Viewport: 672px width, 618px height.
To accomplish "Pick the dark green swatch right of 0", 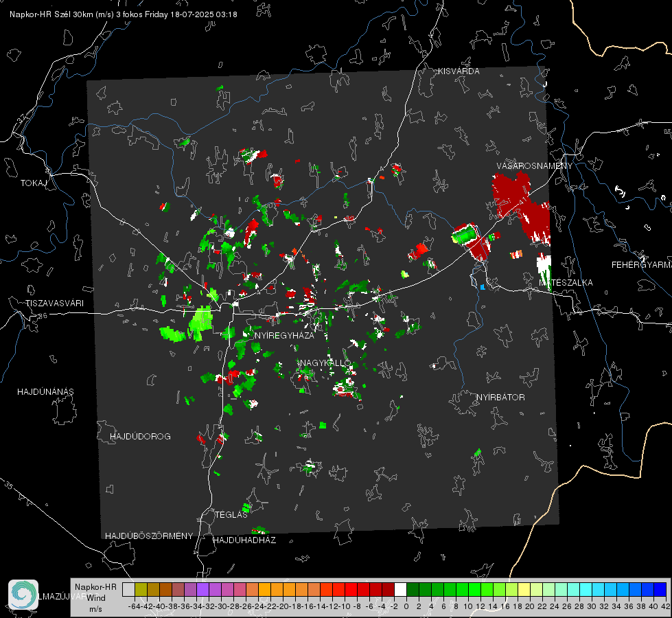I will (x=413, y=589).
